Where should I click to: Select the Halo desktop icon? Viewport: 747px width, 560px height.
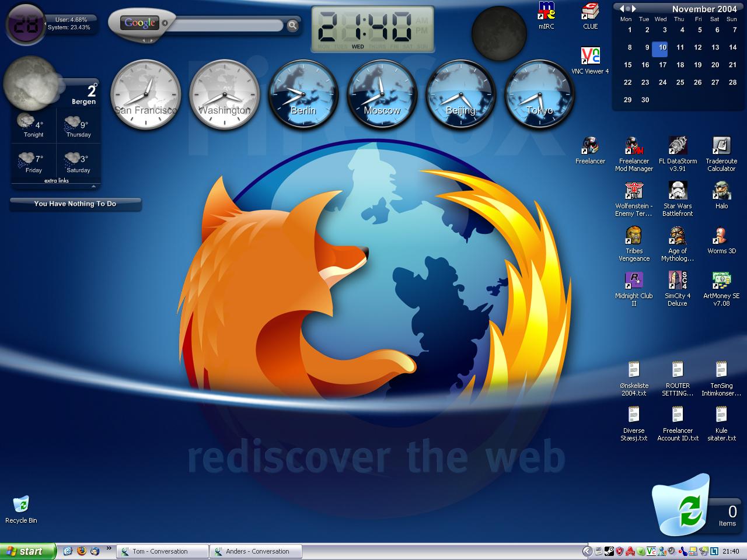[x=721, y=195]
